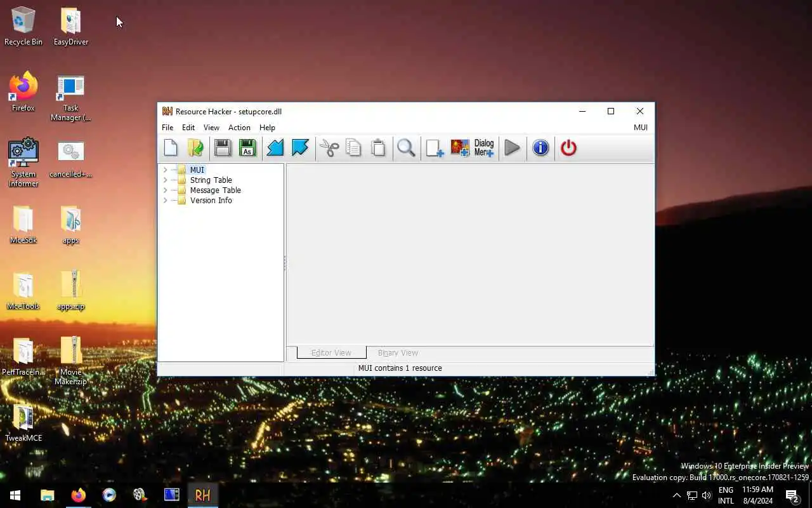Click the Add new resource icon
This screenshot has height=508, width=812.
(435, 148)
